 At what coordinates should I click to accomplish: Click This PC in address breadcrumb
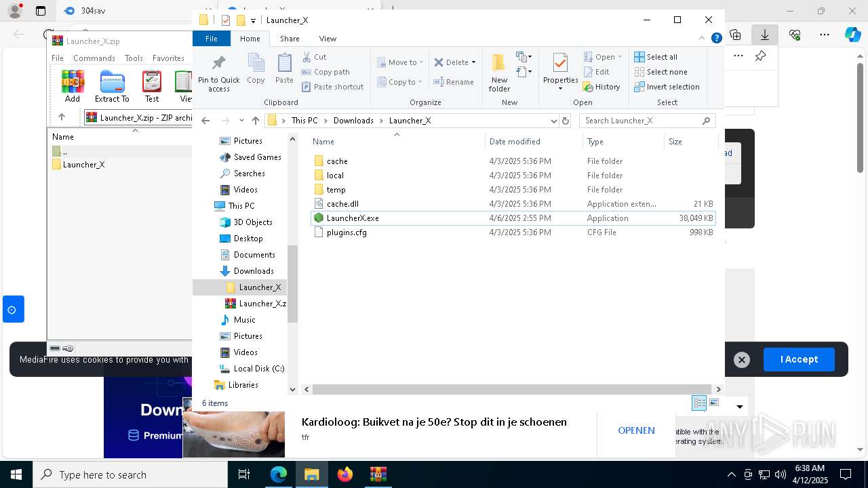tap(304, 121)
